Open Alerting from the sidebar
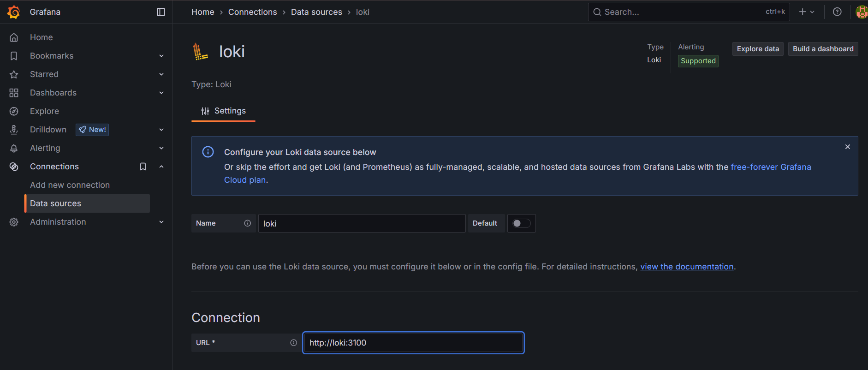868x370 pixels. 45,148
